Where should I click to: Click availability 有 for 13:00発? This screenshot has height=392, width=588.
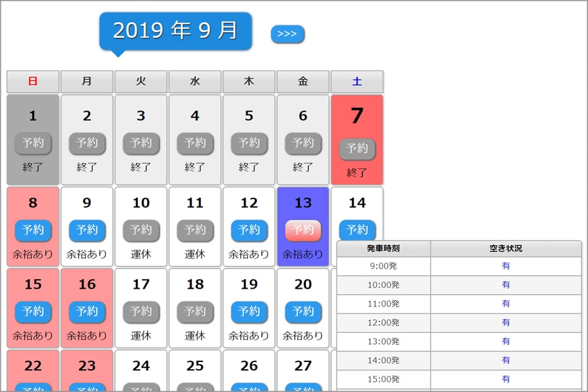506,341
